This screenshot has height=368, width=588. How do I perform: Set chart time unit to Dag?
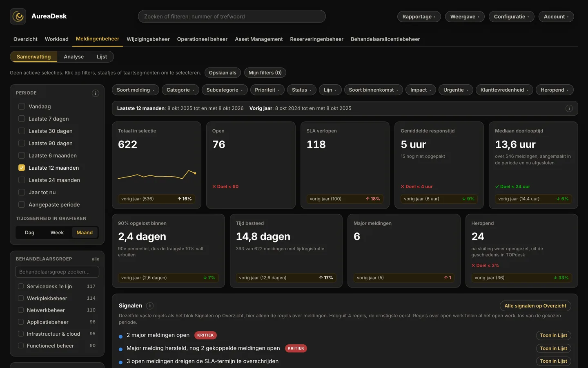coord(30,233)
